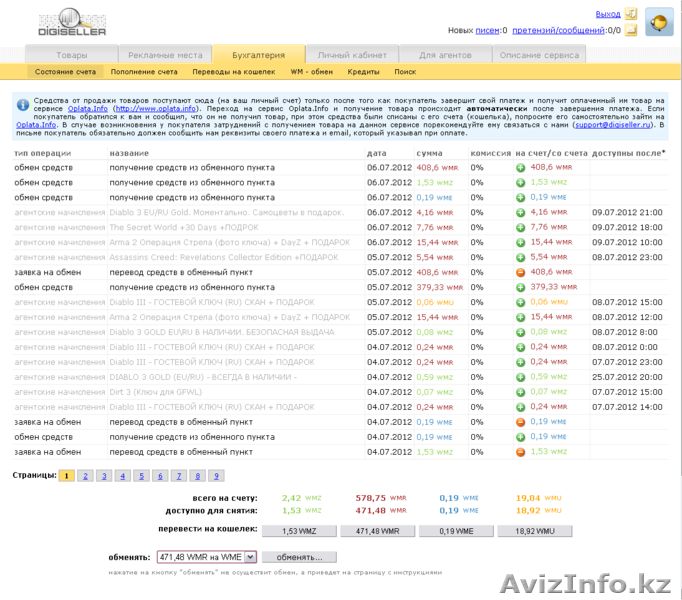
Task: Open the Diablo 3 EU/RU Gold transaction entry
Action: click(x=226, y=212)
